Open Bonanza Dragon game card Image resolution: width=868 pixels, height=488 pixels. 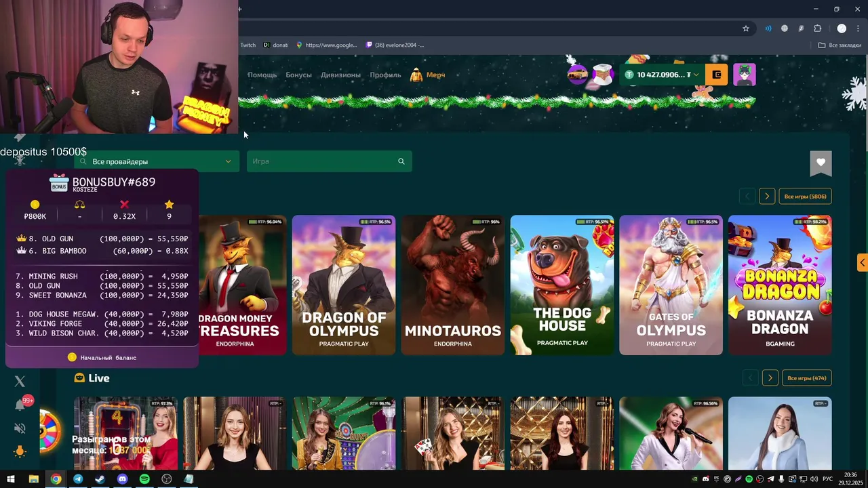click(x=780, y=285)
